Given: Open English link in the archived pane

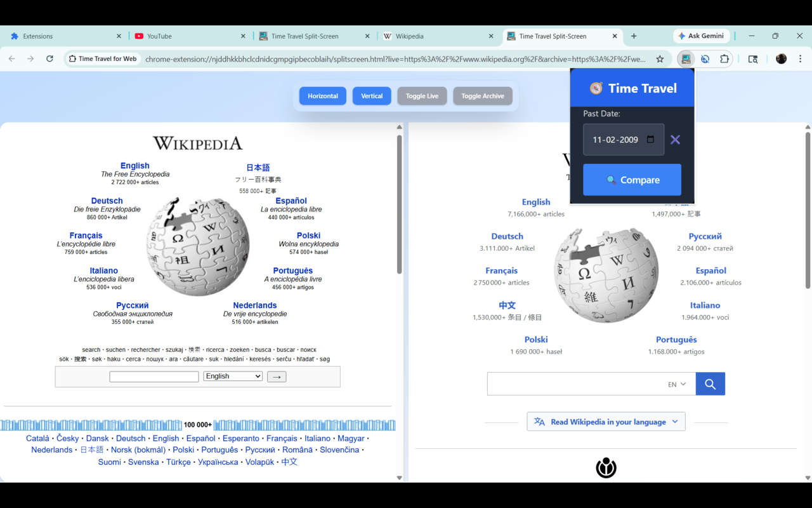Looking at the screenshot, I should click(135, 166).
